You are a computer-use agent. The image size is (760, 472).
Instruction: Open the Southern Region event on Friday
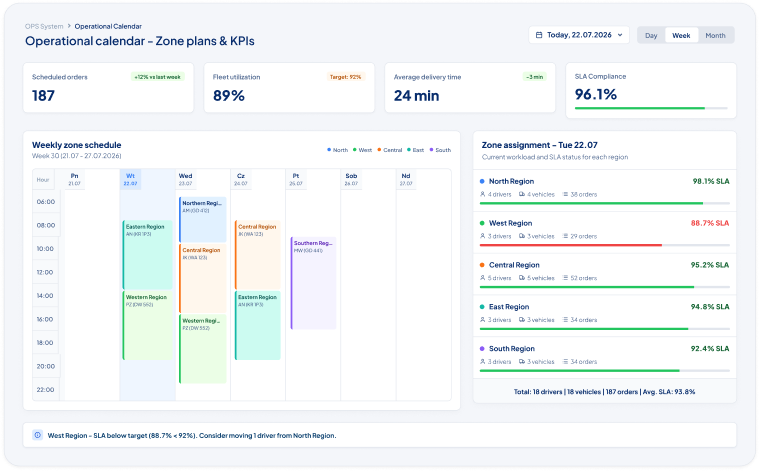coord(313,283)
